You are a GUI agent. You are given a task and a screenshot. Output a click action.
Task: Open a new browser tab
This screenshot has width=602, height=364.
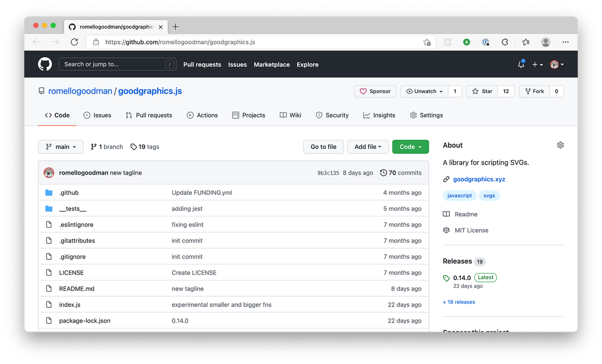click(175, 27)
